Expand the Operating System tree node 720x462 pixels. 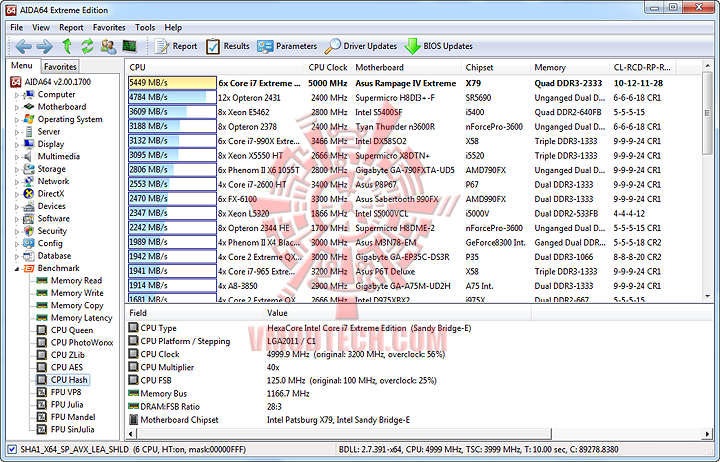coord(17,120)
